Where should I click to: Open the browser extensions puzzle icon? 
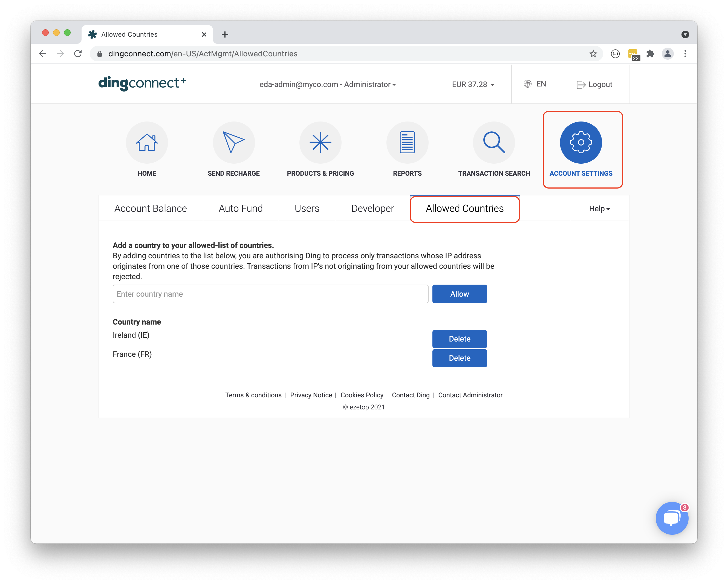[x=651, y=54]
